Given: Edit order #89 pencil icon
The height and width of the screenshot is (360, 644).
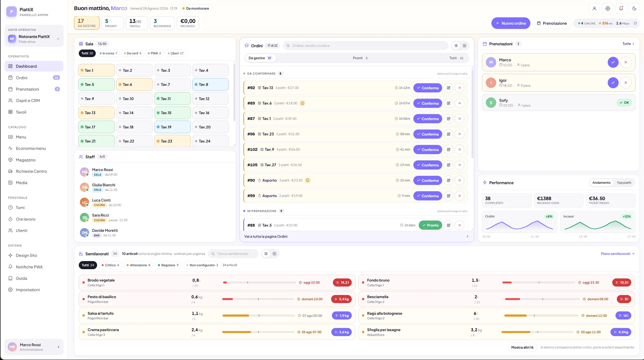Looking at the screenshot, I should click(x=448, y=103).
